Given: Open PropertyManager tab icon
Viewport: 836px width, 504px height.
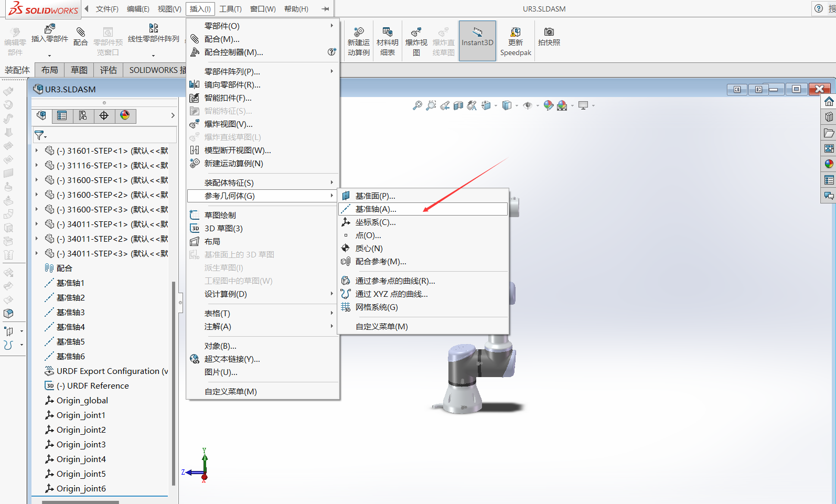Looking at the screenshot, I should 62,115.
